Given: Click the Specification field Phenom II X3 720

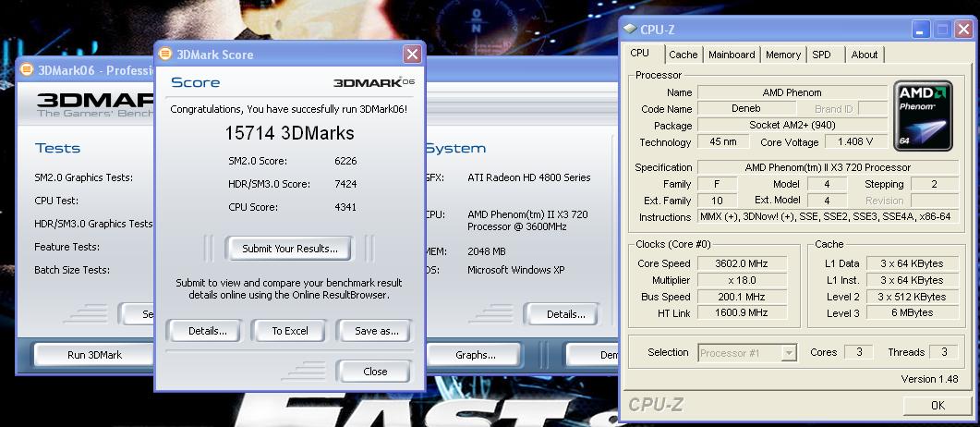Looking at the screenshot, I should point(828,167).
